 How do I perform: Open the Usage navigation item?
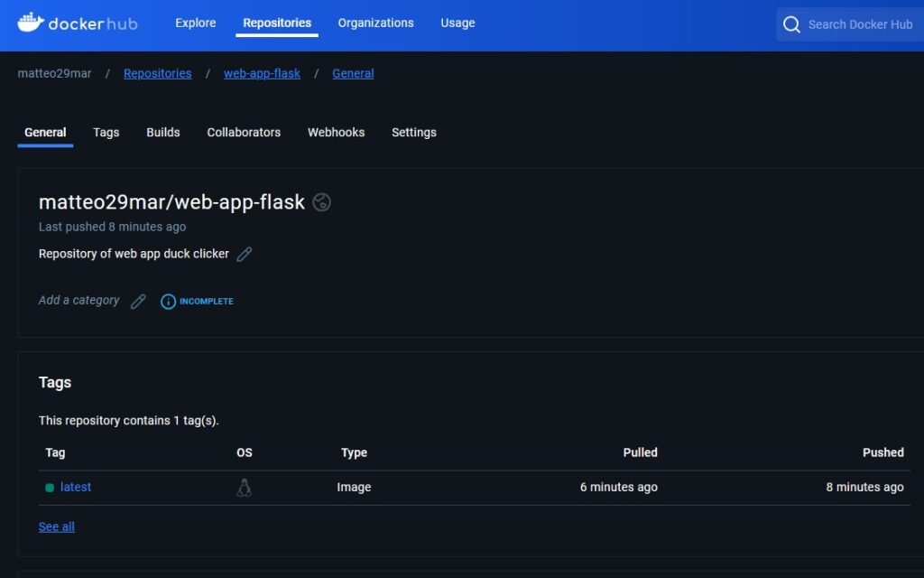[457, 23]
